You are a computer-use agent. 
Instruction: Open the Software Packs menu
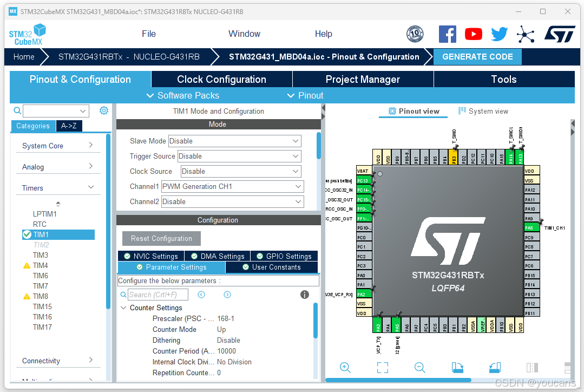[183, 95]
